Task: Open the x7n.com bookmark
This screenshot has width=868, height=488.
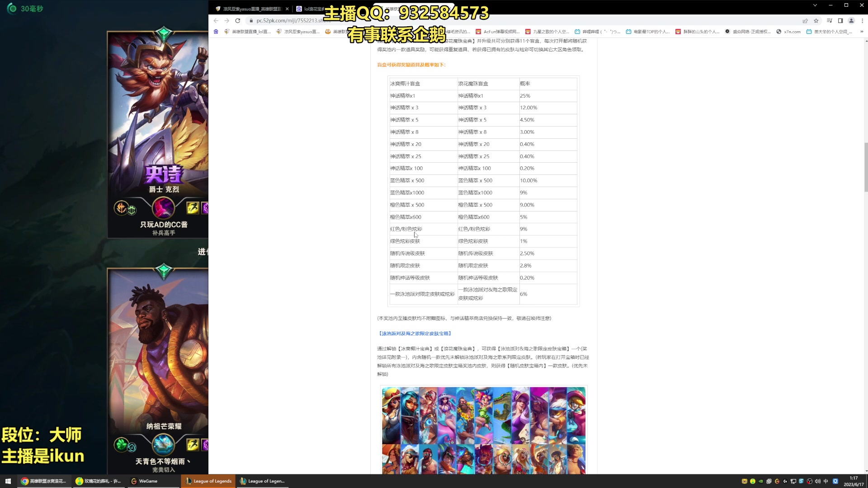Action: (x=788, y=32)
